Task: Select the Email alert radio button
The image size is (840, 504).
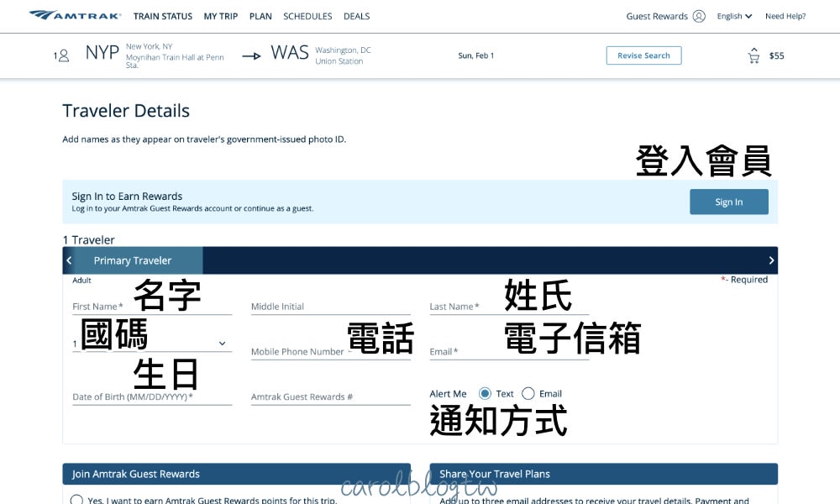Action: point(528,394)
